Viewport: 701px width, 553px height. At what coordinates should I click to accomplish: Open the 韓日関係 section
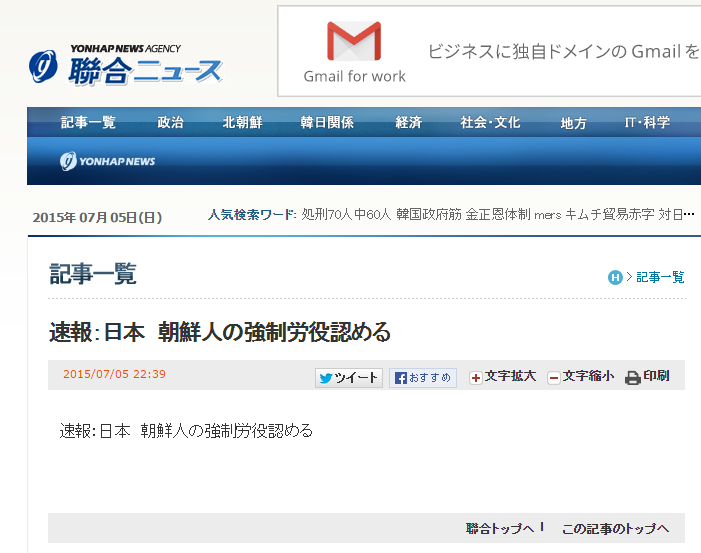click(x=327, y=122)
